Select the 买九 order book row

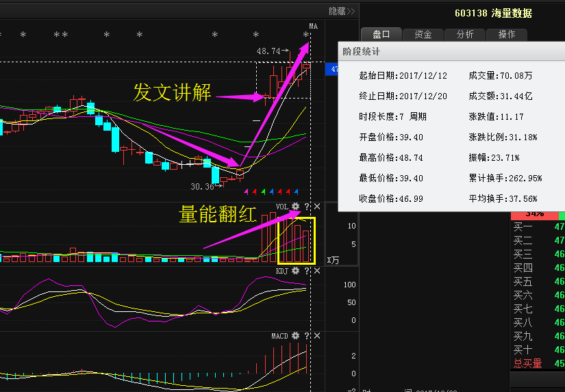538,336
